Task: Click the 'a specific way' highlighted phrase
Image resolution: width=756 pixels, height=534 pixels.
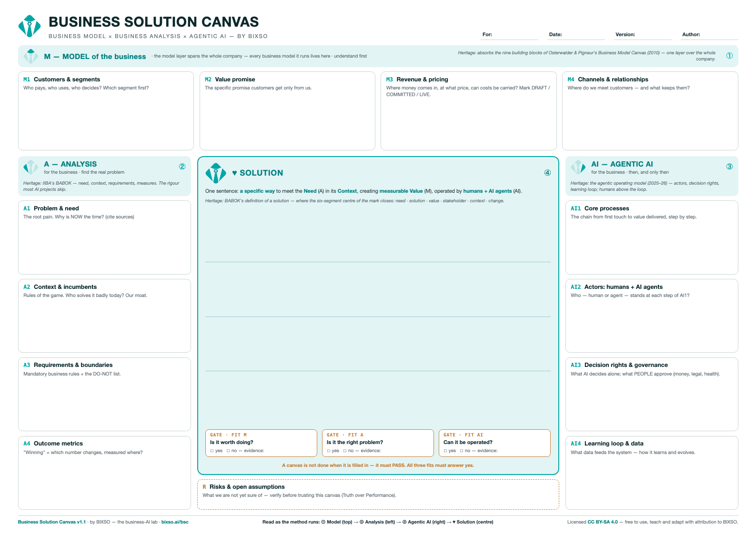Action: coord(257,191)
